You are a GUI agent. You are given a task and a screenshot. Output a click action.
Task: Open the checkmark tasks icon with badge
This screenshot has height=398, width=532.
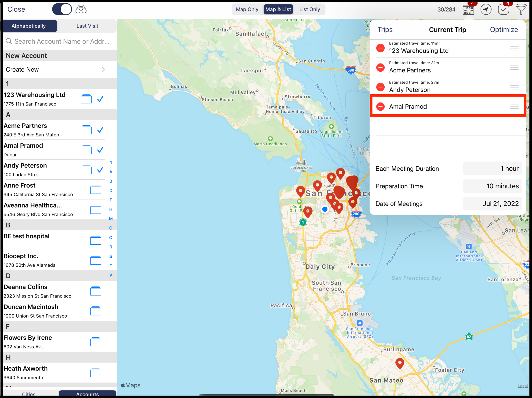(x=504, y=10)
